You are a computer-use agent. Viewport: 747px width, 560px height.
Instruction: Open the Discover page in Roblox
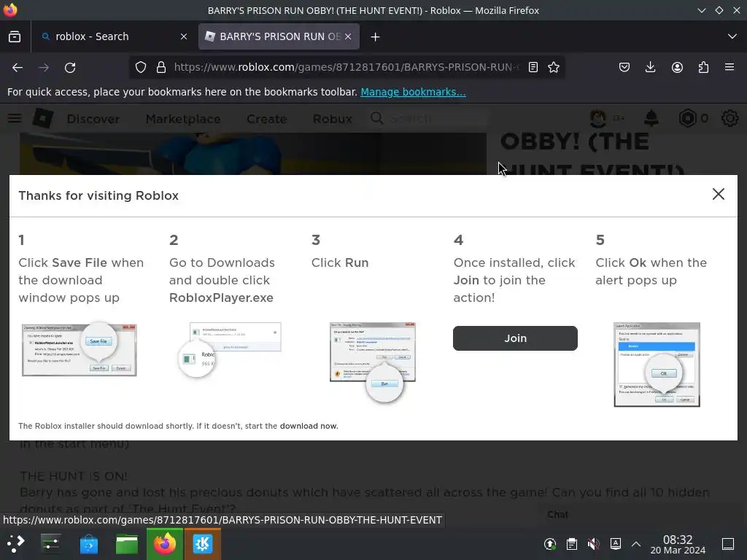93,119
